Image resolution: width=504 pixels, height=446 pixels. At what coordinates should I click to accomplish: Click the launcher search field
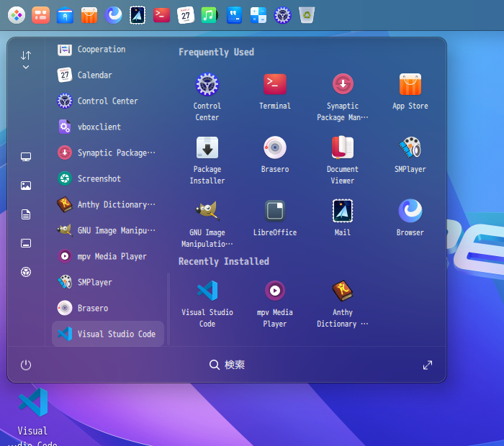(228, 365)
